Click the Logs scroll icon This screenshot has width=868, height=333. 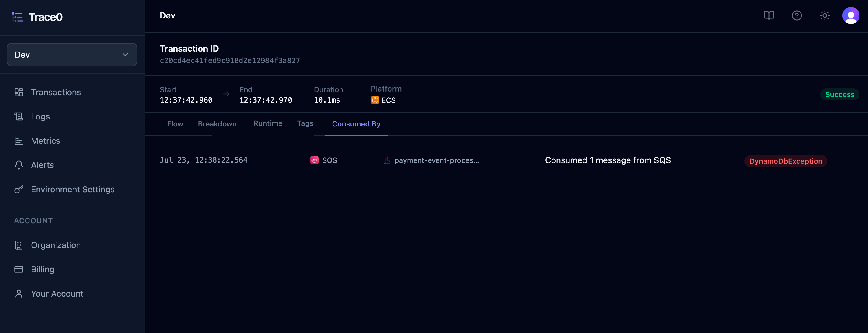click(19, 116)
